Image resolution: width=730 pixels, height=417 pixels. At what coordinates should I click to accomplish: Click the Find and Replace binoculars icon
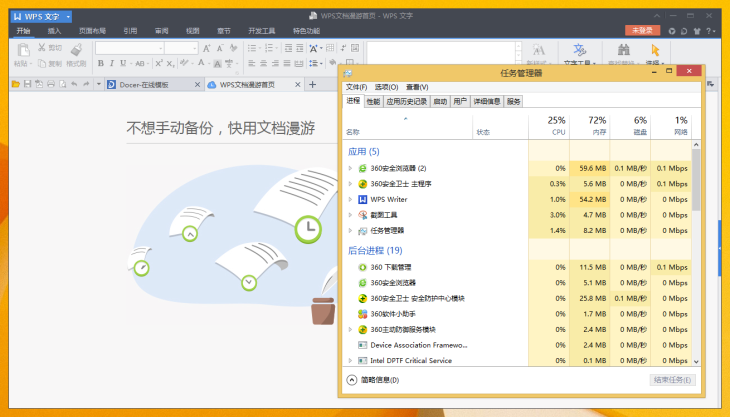click(624, 49)
